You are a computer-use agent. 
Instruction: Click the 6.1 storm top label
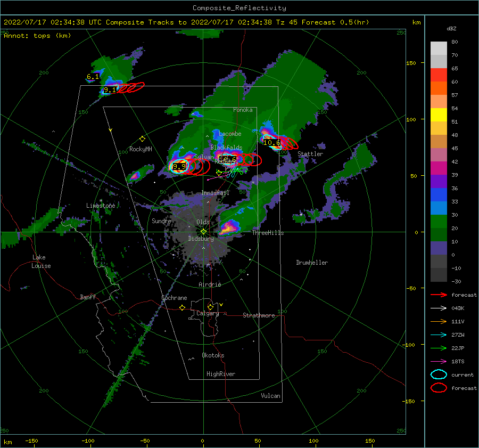pos(93,77)
